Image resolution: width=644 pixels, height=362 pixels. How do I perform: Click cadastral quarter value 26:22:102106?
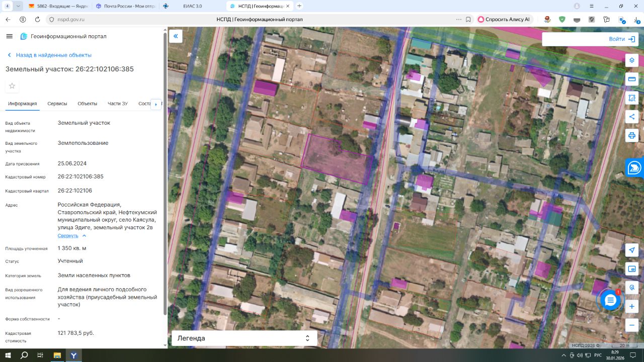[x=75, y=191]
